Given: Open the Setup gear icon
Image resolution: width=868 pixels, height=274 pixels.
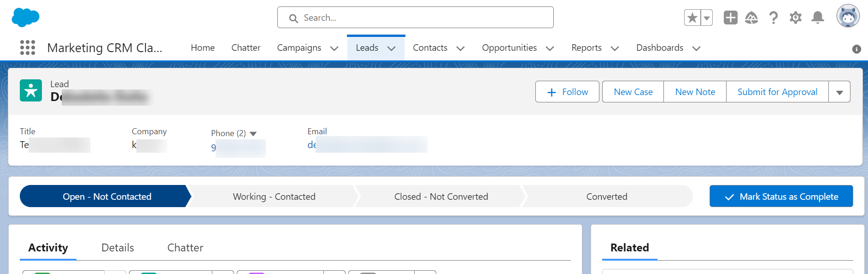Looking at the screenshot, I should coord(795,18).
